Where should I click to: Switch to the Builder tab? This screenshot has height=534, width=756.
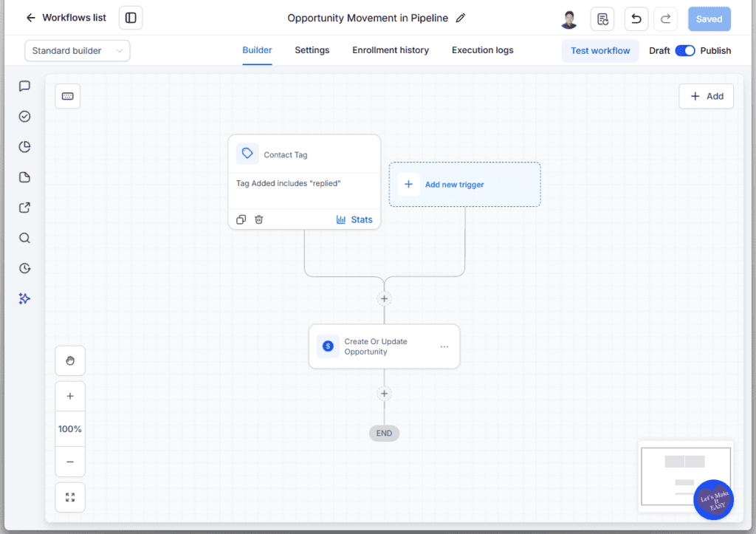(257, 50)
